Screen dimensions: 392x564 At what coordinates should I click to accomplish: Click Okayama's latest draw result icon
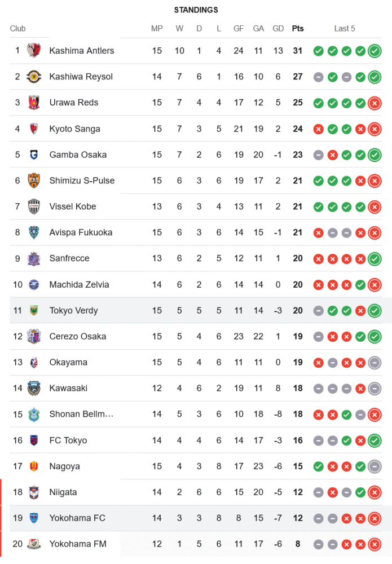click(374, 362)
